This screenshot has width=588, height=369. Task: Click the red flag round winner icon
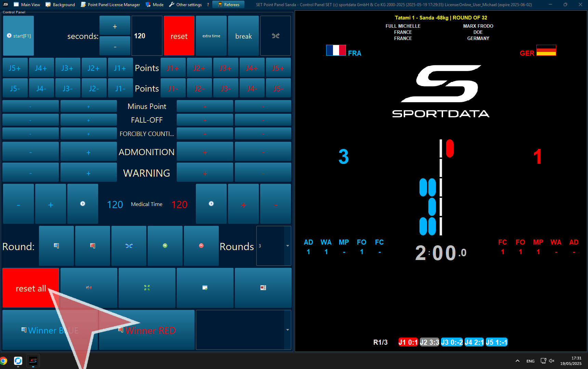(93, 246)
